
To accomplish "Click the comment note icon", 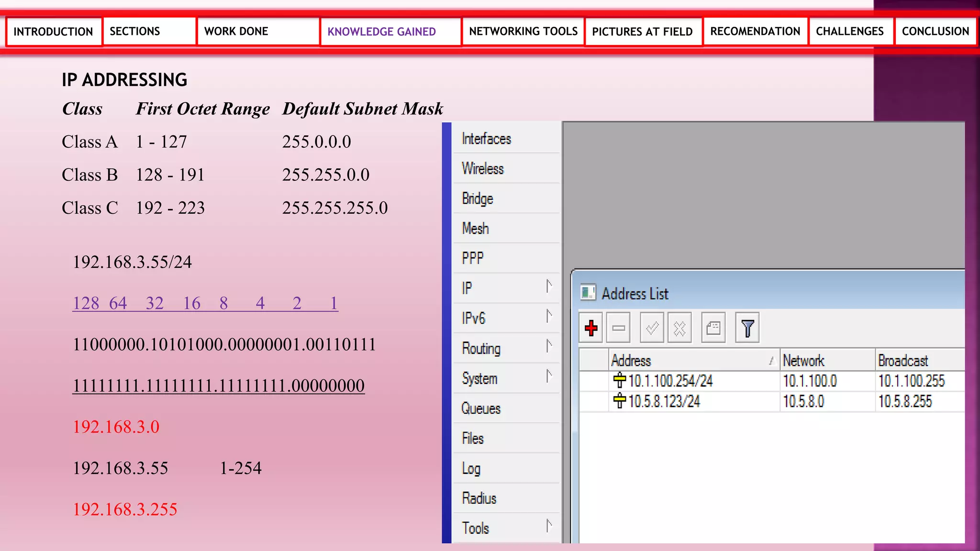I will pos(713,328).
